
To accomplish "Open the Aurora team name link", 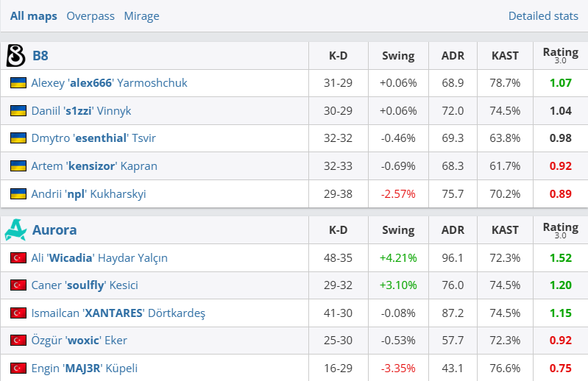I will 54,230.
